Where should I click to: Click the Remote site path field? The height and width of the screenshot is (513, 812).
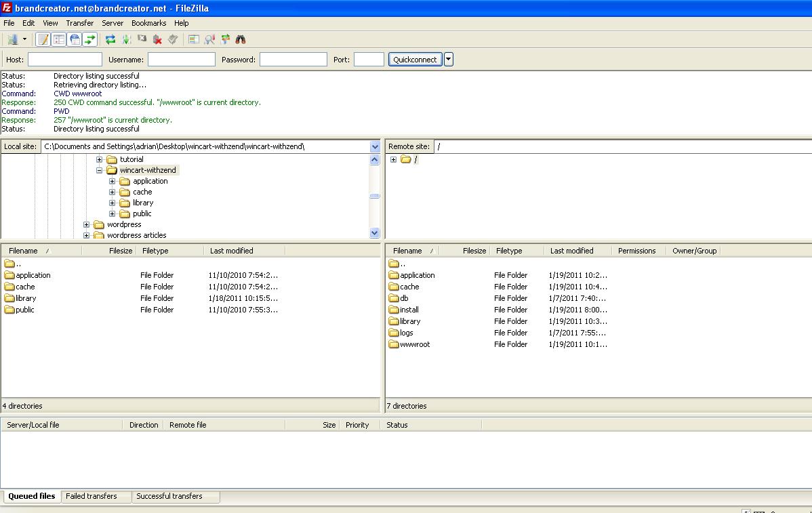[623, 146]
